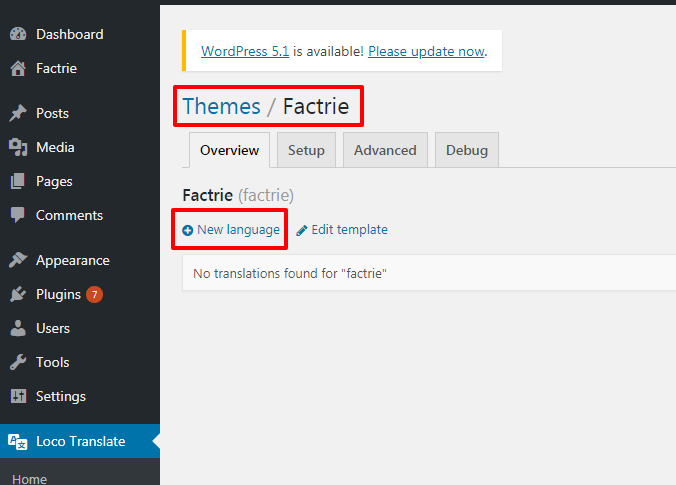Viewport: 676px width, 485px height.
Task: Click the Dashboard gauge icon
Action: click(17, 34)
